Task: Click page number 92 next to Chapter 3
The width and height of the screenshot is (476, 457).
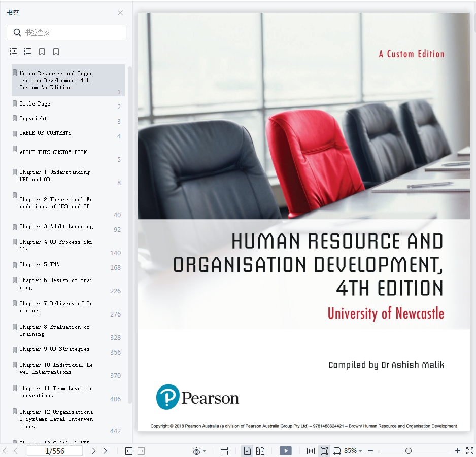Action: [117, 230]
